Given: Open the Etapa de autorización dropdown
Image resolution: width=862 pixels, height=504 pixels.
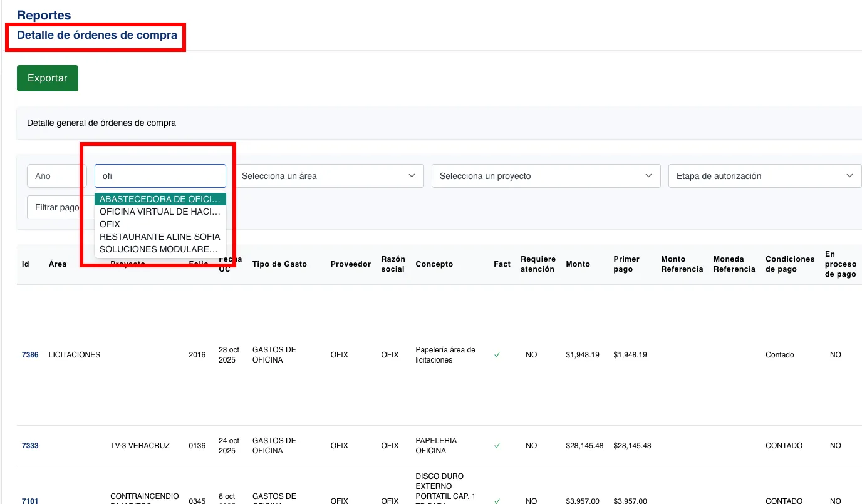Looking at the screenshot, I should click(764, 176).
